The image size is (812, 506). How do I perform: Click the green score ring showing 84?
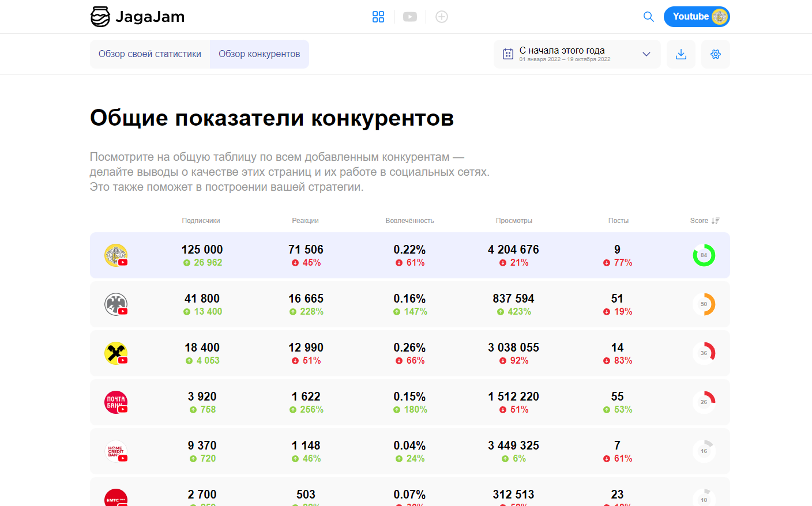704,255
